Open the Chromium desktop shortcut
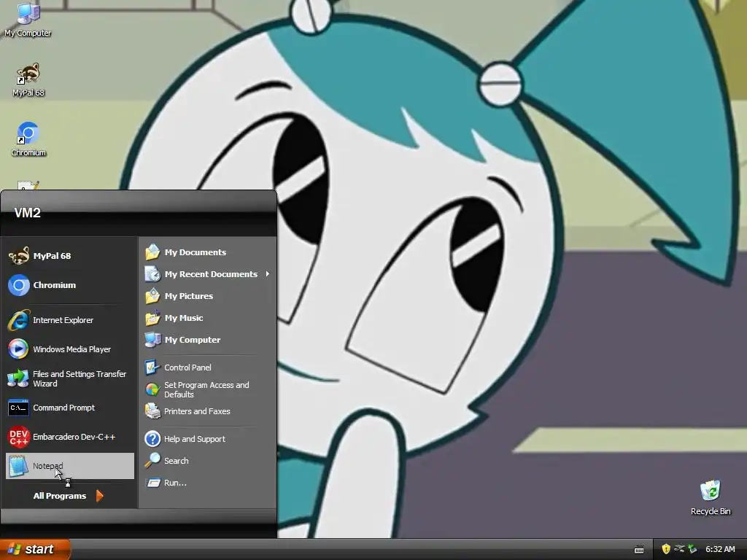 (28, 139)
